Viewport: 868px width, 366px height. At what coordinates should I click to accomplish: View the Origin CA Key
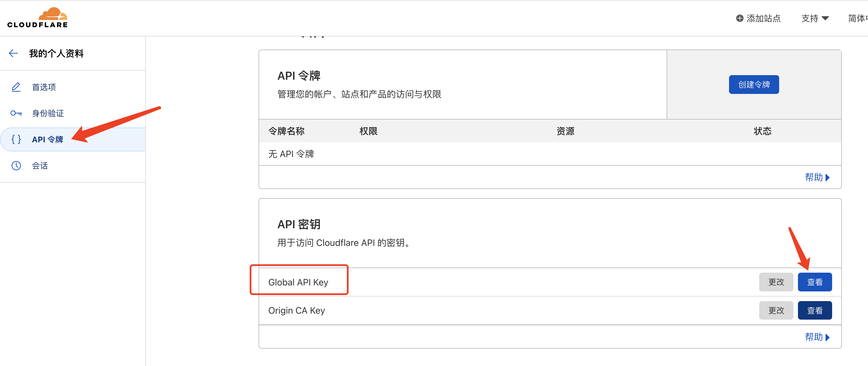tap(814, 310)
